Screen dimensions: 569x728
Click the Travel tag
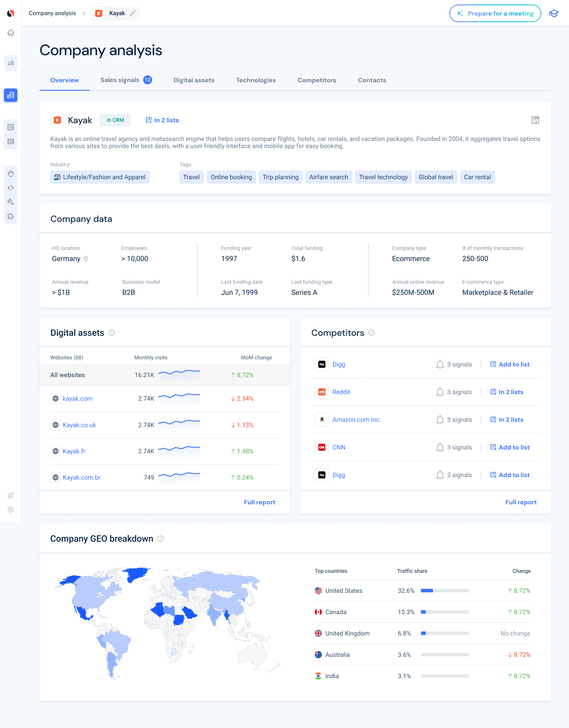point(192,177)
